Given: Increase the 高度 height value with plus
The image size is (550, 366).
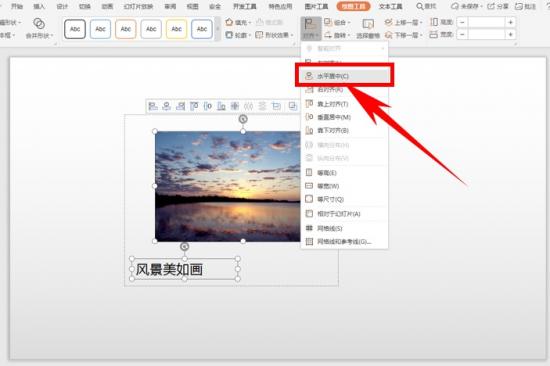Looking at the screenshot, I should [x=511, y=22].
